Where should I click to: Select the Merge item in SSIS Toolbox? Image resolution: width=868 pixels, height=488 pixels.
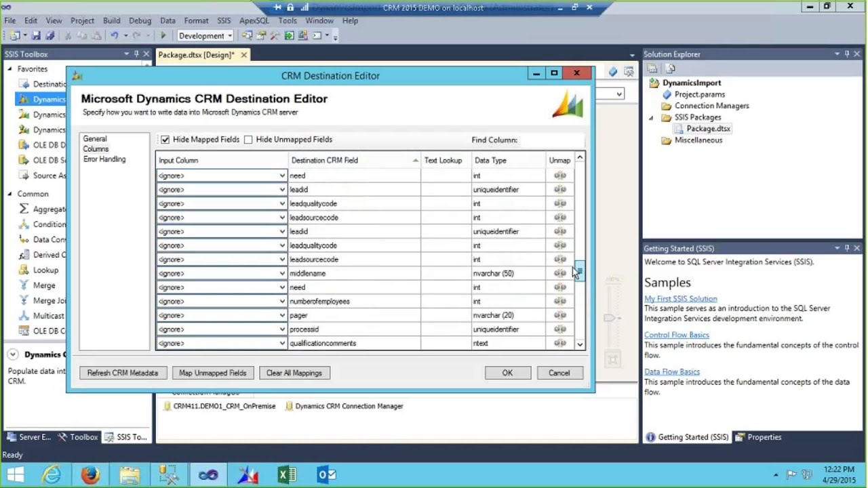click(44, 285)
